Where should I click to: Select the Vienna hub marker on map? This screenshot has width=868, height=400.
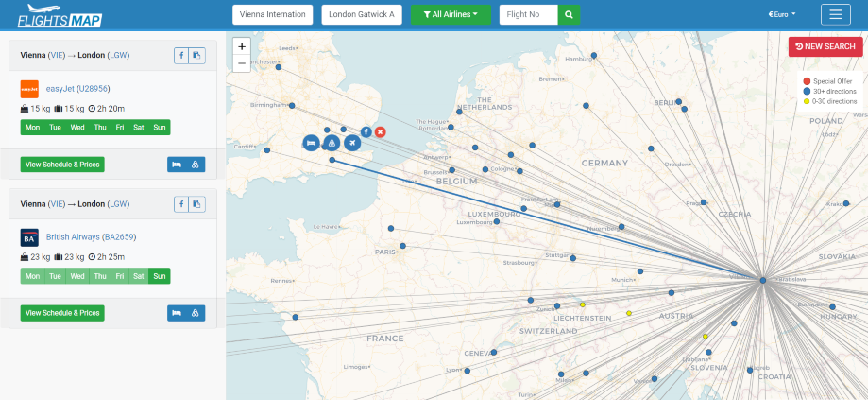click(x=763, y=281)
